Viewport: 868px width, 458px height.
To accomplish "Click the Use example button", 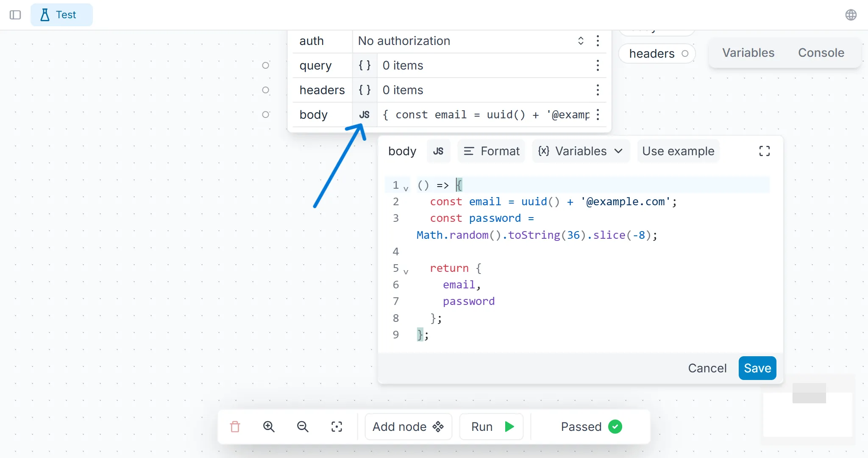I will coord(678,151).
